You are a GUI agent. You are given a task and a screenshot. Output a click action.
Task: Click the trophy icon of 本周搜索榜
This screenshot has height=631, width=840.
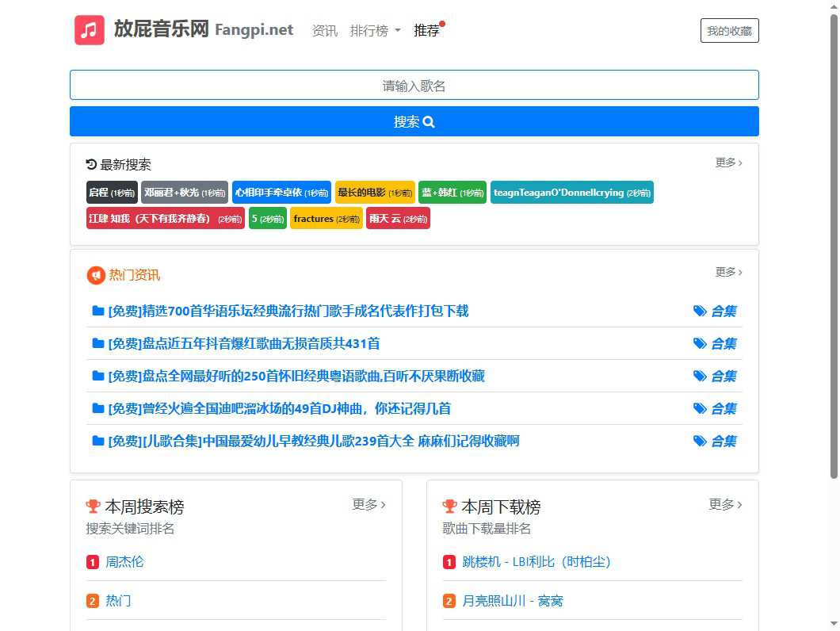tap(93, 505)
